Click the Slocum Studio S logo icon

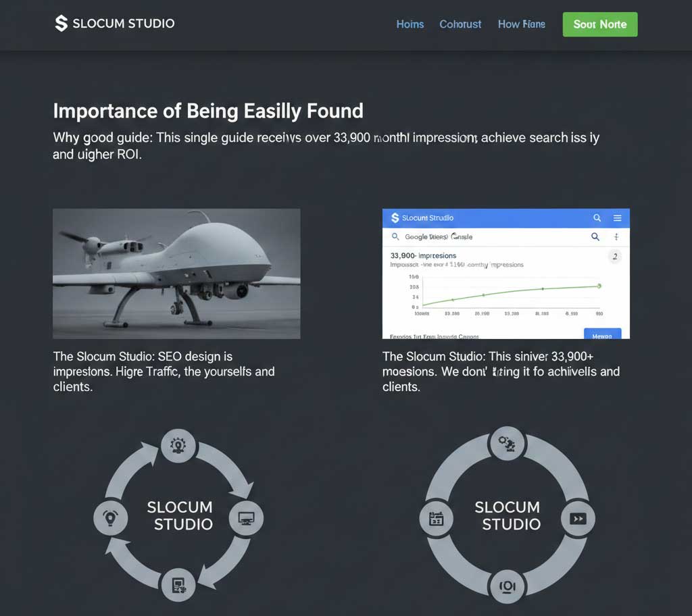click(x=61, y=24)
